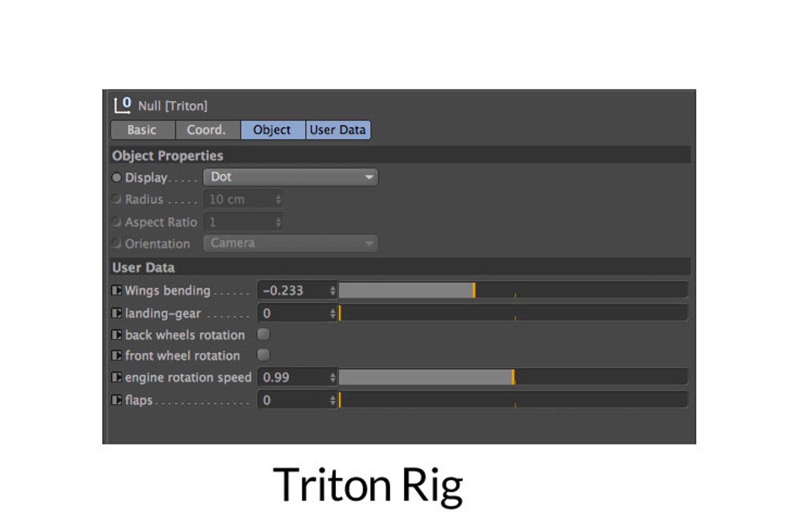Click the engine rotation speed slider bar
Viewport: 799px width, 532px height.
coord(513,377)
